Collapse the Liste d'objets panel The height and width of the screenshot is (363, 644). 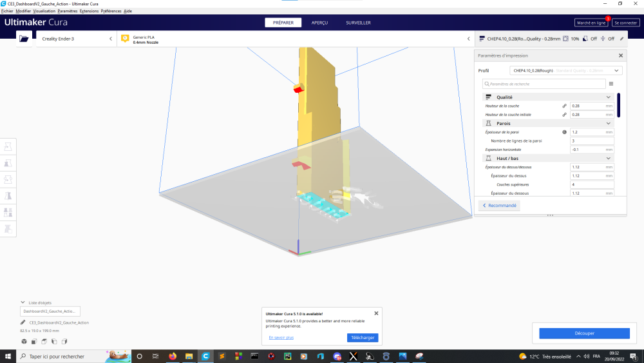pyautogui.click(x=23, y=302)
